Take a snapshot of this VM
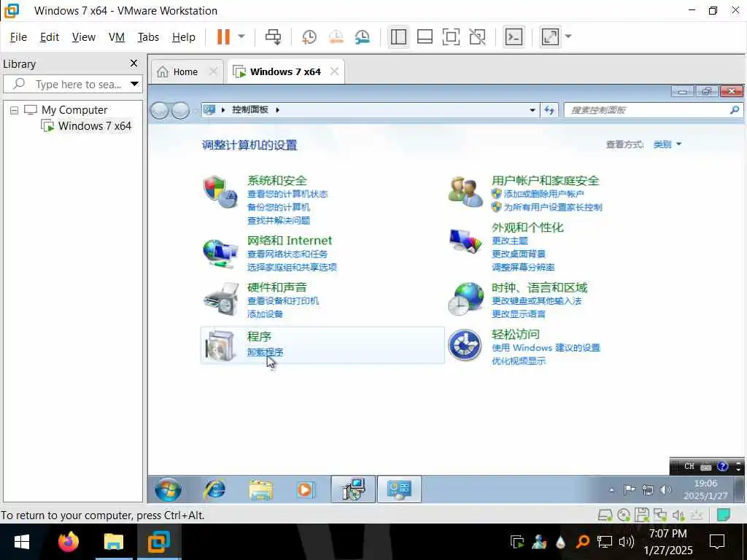 click(x=309, y=36)
